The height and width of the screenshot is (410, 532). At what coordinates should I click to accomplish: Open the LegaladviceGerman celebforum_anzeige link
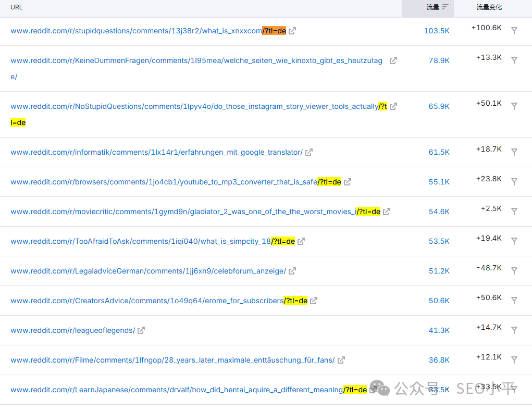click(x=148, y=271)
